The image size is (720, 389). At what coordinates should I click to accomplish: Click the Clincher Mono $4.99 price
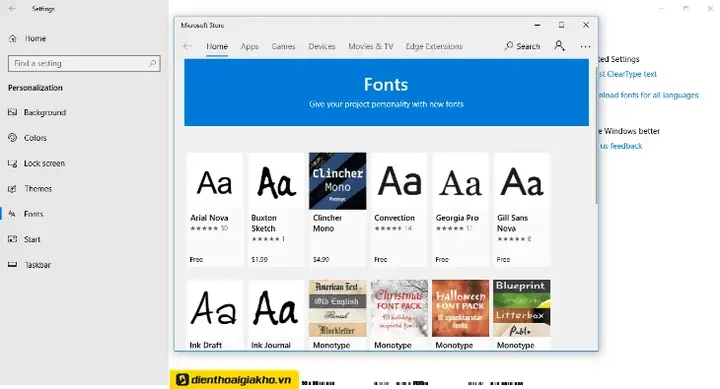[x=321, y=259]
